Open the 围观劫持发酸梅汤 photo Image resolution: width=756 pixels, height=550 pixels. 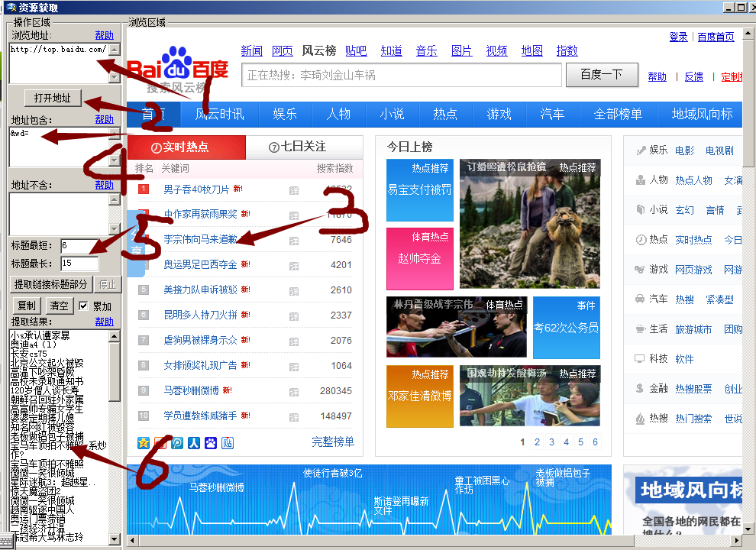530,396
